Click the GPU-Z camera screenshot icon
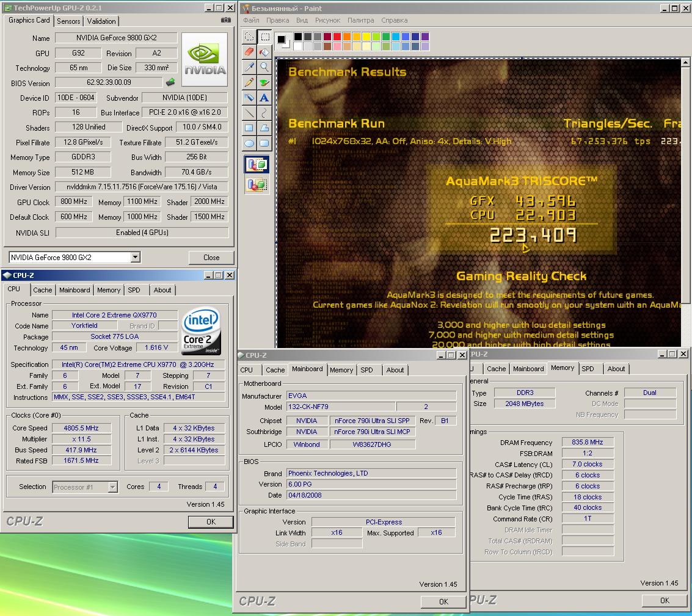Screen dimensions: 692x616 (225, 20)
